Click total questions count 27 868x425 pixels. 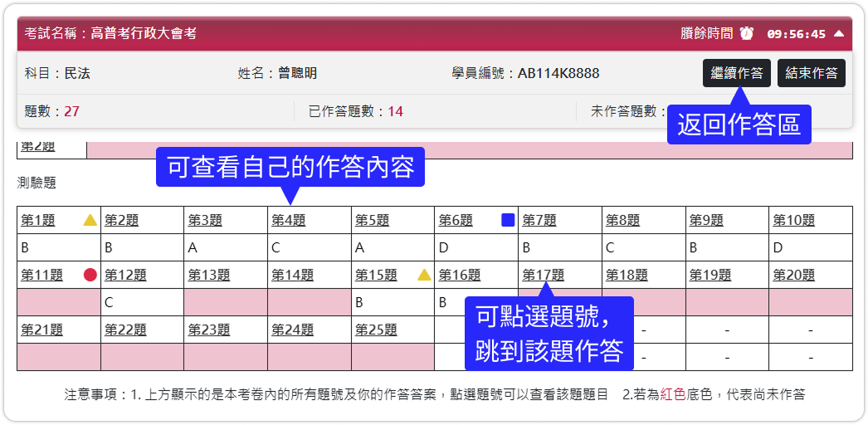point(71,112)
